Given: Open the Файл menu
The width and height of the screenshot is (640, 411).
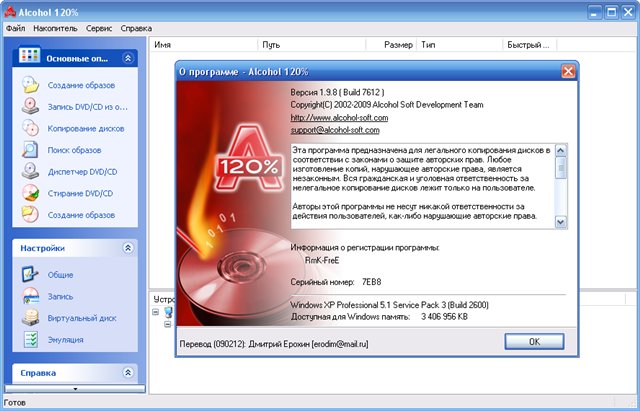Looking at the screenshot, I should pyautogui.click(x=15, y=29).
